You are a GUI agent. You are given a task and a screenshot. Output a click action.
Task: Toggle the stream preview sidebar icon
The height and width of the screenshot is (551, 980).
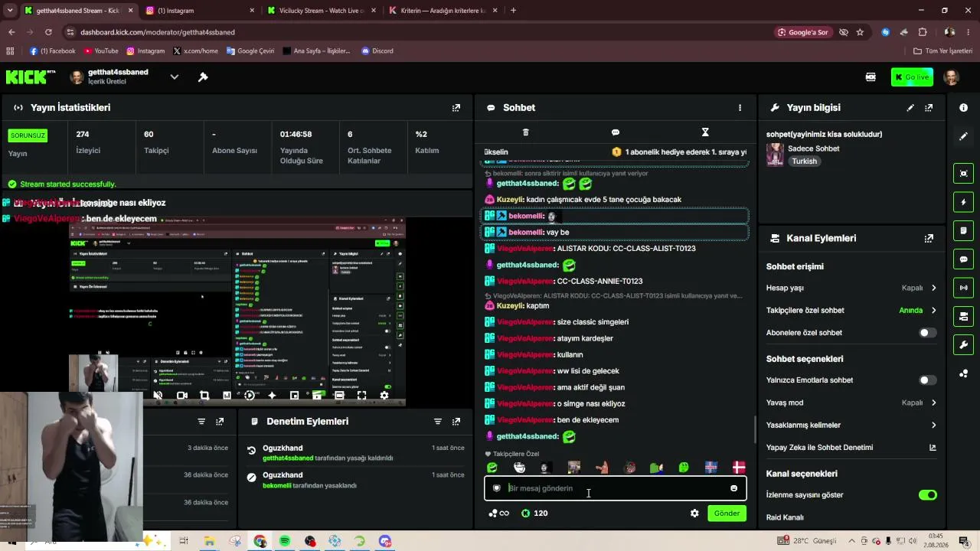963,174
